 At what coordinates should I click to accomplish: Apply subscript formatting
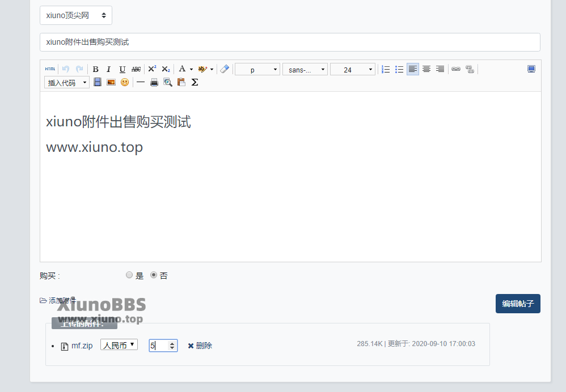pos(166,69)
